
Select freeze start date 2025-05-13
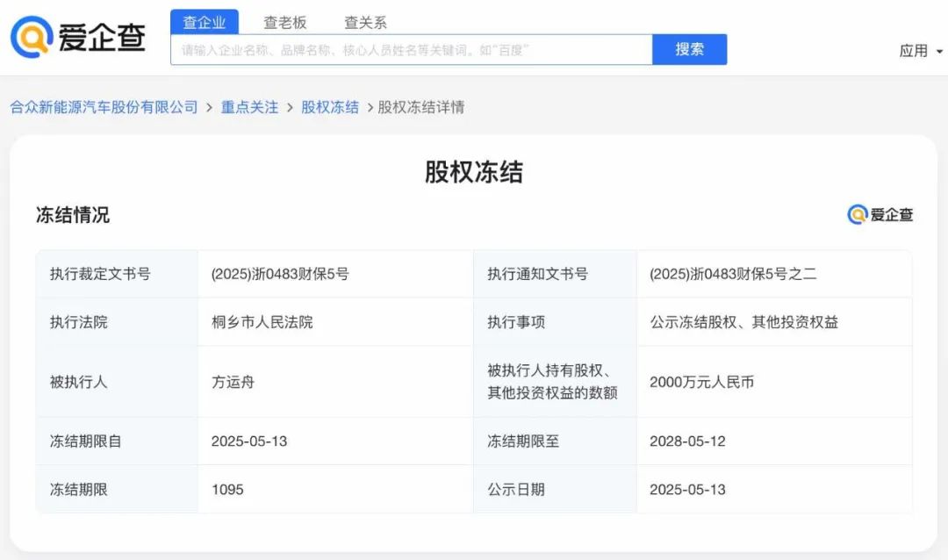[x=249, y=442]
